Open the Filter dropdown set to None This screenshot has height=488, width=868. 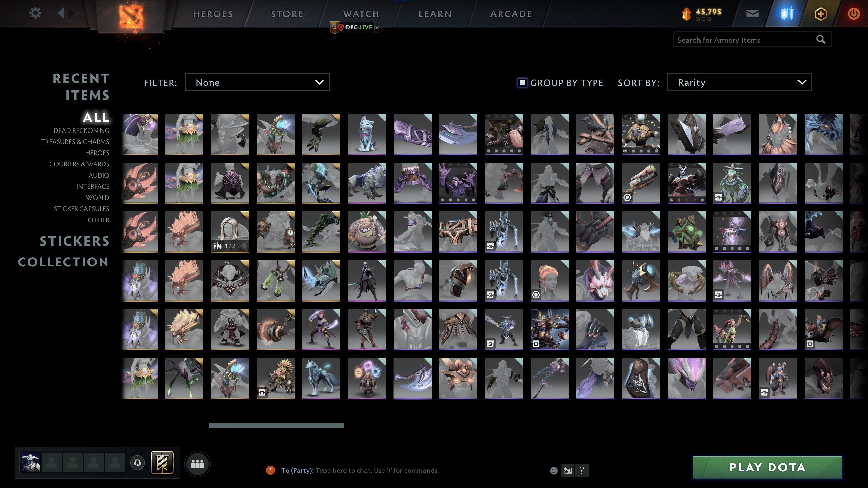pyautogui.click(x=257, y=82)
